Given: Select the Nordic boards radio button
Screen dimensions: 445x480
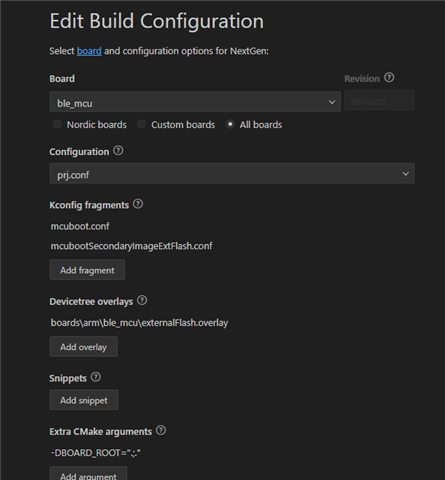Looking at the screenshot, I should (57, 124).
